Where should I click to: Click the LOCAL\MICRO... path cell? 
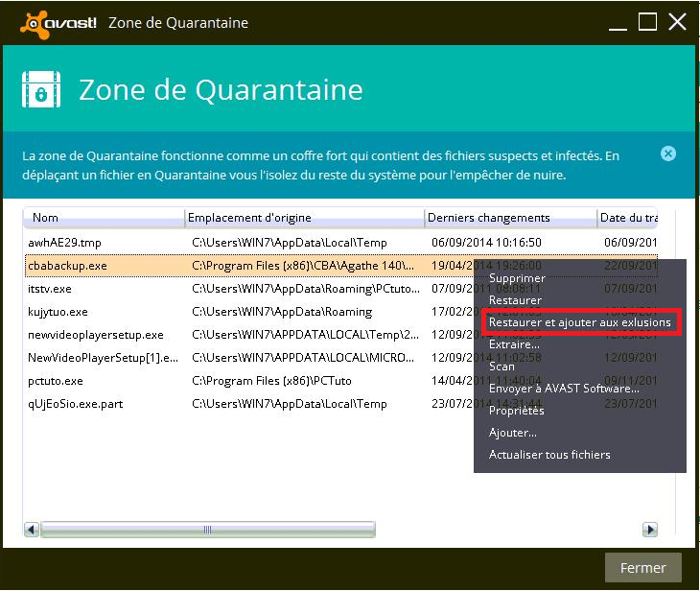(x=303, y=358)
